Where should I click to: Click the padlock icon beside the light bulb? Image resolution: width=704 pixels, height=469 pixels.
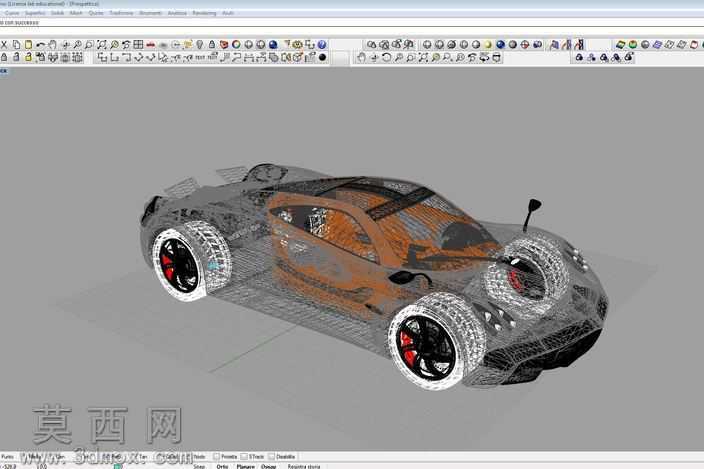click(x=212, y=44)
